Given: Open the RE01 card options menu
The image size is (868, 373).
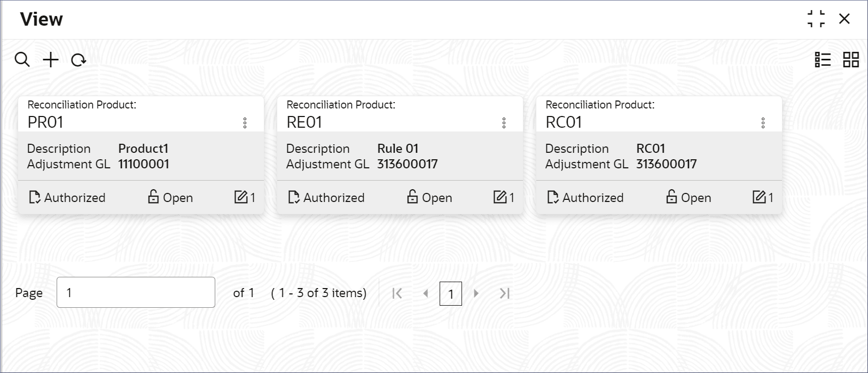Looking at the screenshot, I should pos(504,123).
